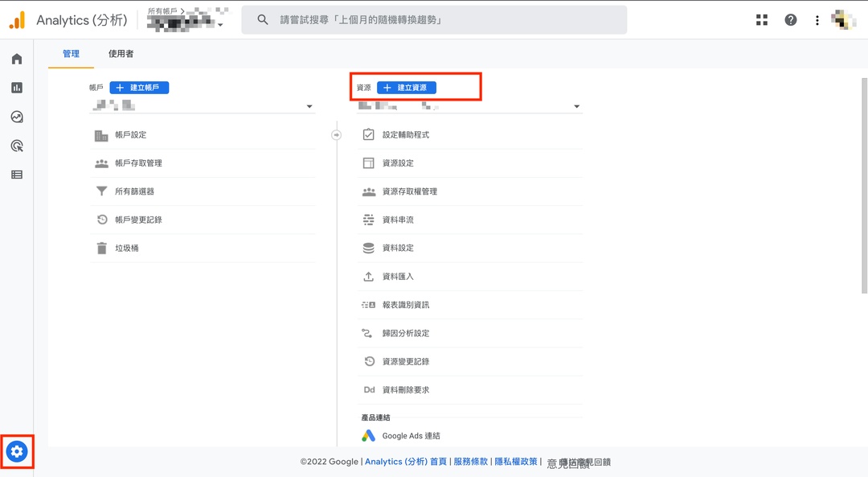Switch to the 管理 tab
Screen dimensions: 868x477
[71, 54]
